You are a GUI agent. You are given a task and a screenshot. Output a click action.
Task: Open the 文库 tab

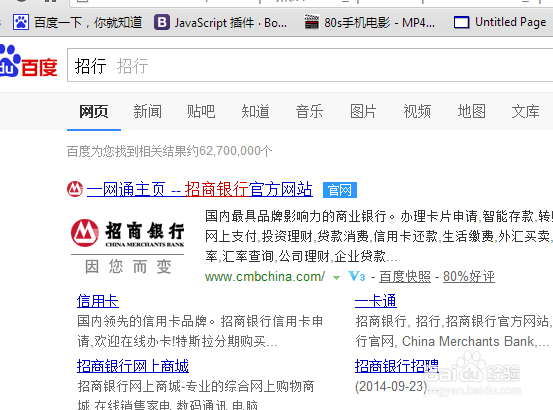point(525,112)
